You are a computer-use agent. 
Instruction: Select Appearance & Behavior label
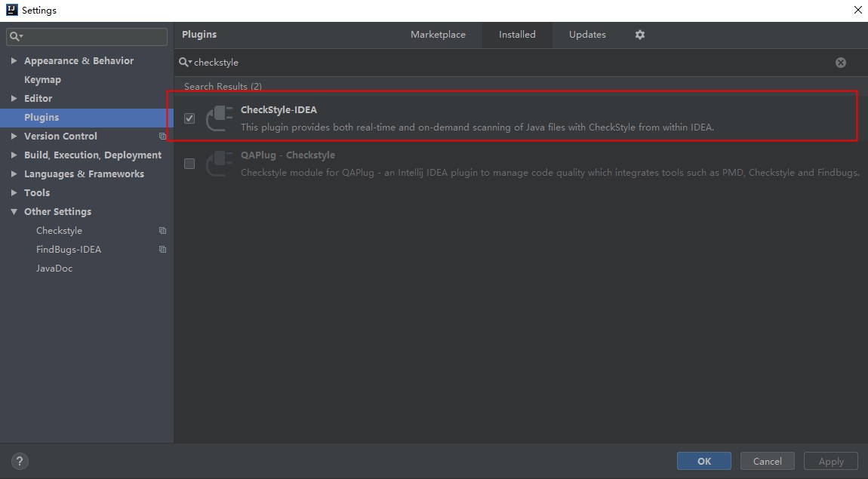[x=78, y=61]
